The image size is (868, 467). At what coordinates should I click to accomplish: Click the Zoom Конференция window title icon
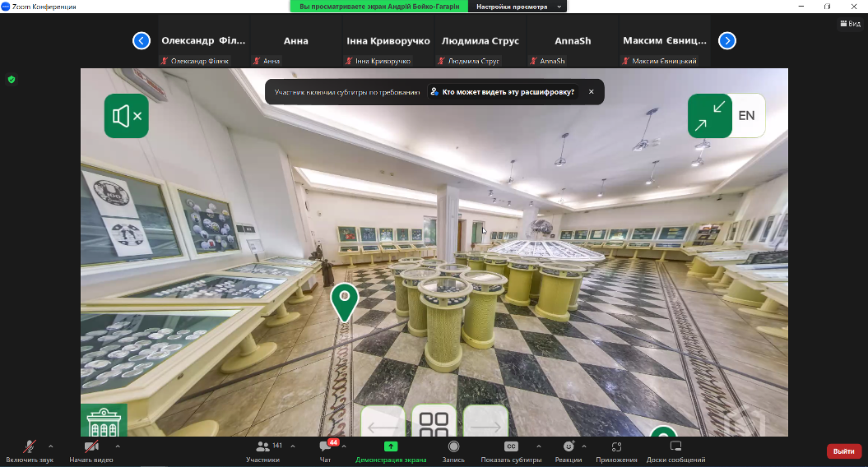6,7
